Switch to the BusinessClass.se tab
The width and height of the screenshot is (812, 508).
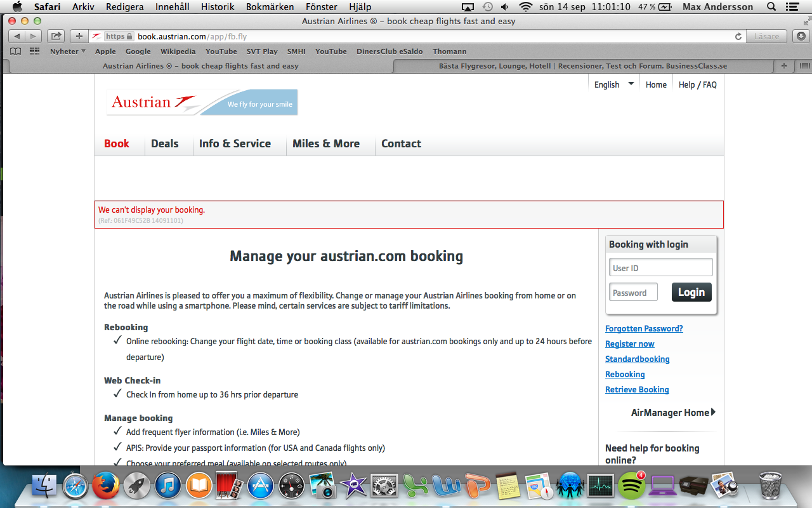coord(582,66)
